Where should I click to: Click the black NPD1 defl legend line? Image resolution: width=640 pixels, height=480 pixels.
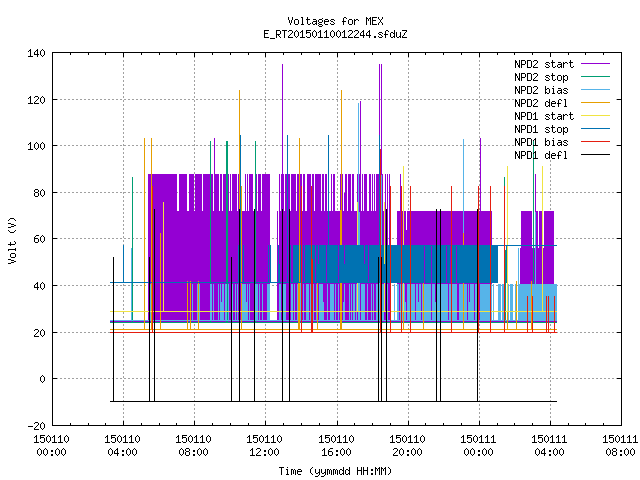coord(596,155)
